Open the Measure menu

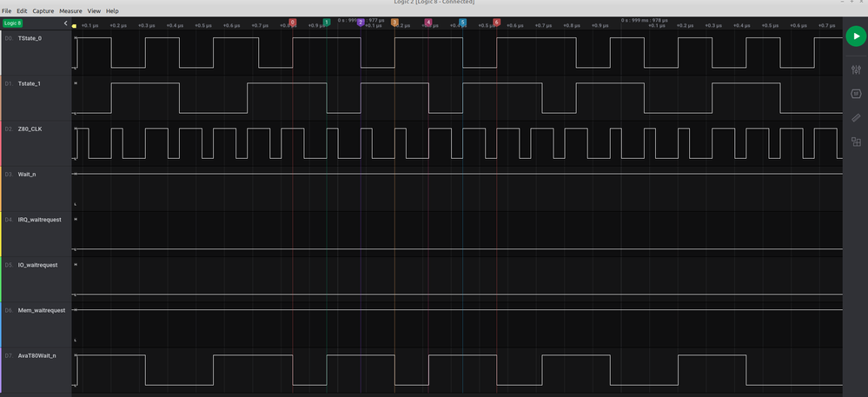[x=71, y=11]
